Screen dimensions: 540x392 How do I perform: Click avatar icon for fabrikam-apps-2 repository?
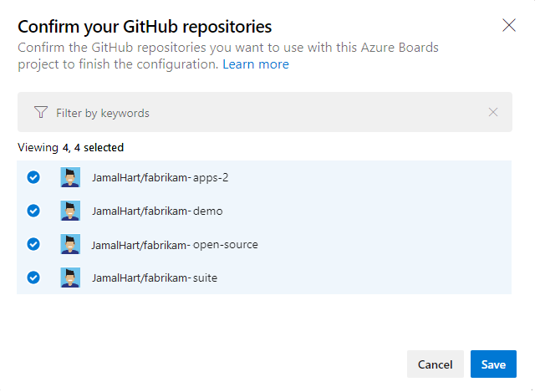70,177
